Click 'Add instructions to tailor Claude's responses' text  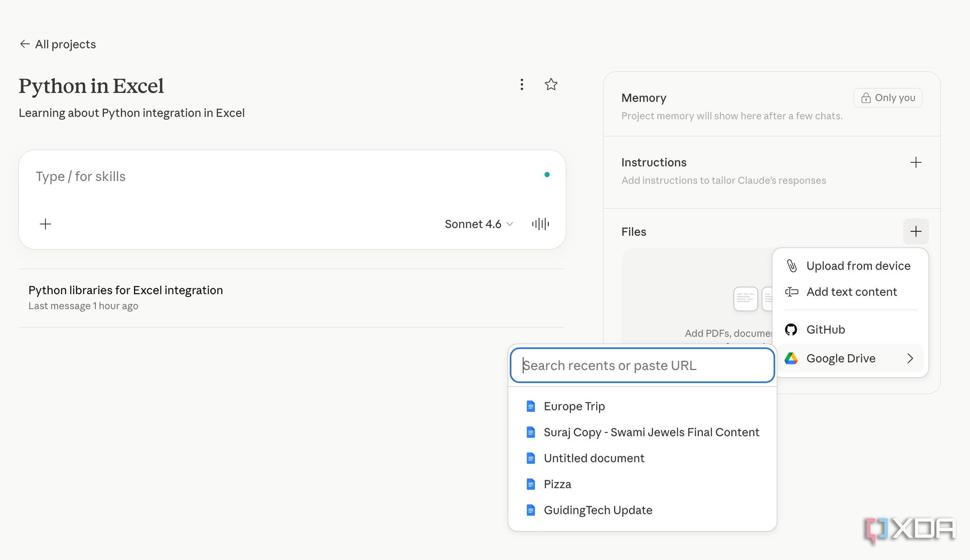tap(724, 181)
